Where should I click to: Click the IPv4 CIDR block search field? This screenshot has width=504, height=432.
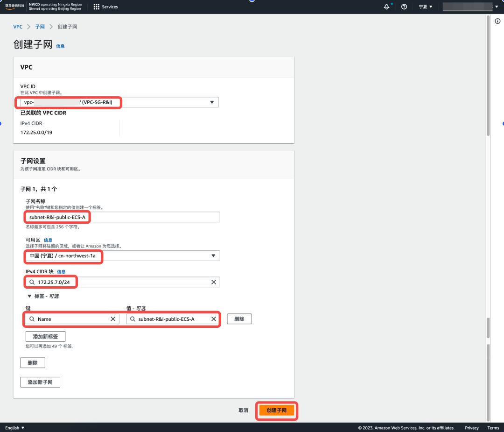click(123, 282)
